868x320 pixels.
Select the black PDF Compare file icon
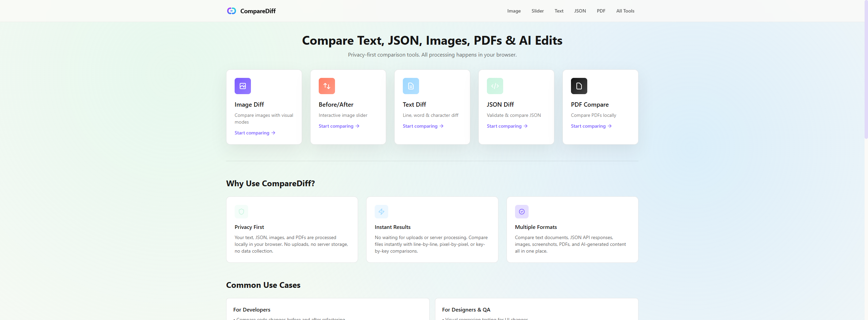(579, 86)
